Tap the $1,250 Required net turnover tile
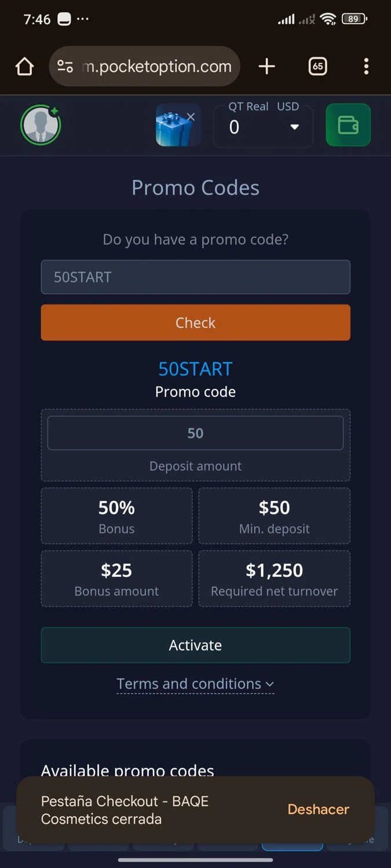This screenshot has width=391, height=868. tap(274, 578)
